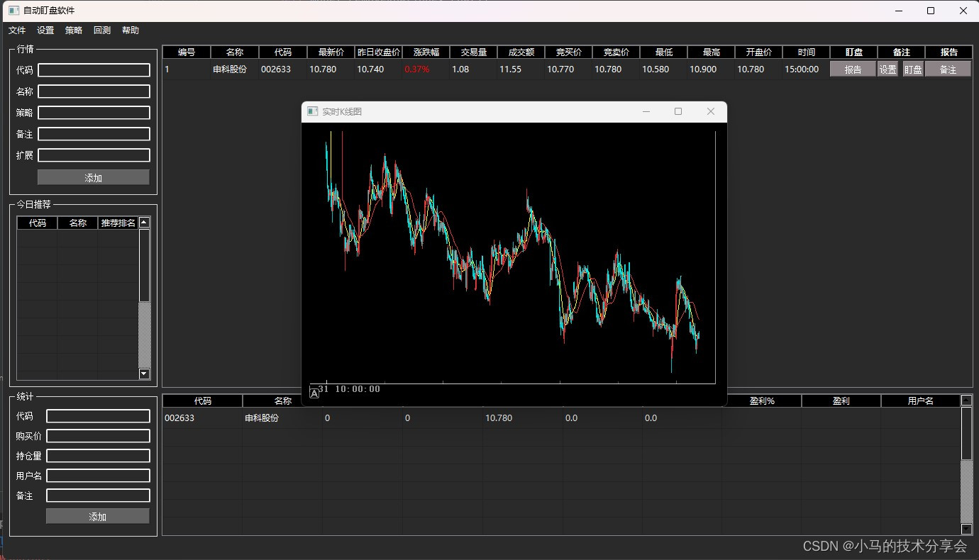Click the 编号 column header
The height and width of the screenshot is (560, 979).
(x=187, y=52)
